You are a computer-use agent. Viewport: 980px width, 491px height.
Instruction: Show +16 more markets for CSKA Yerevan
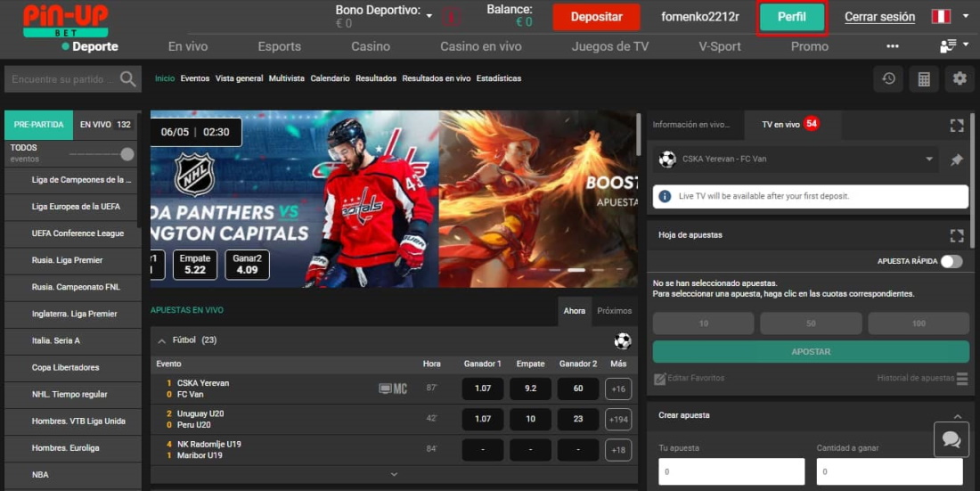(x=618, y=389)
